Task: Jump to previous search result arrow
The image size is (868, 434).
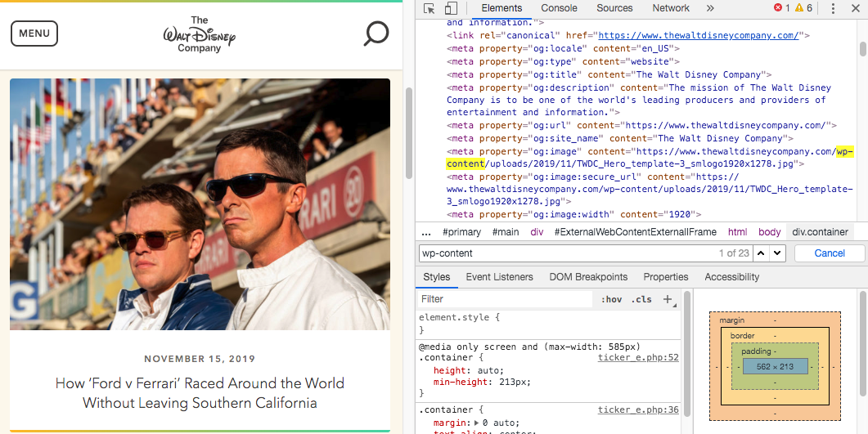Action: click(762, 253)
